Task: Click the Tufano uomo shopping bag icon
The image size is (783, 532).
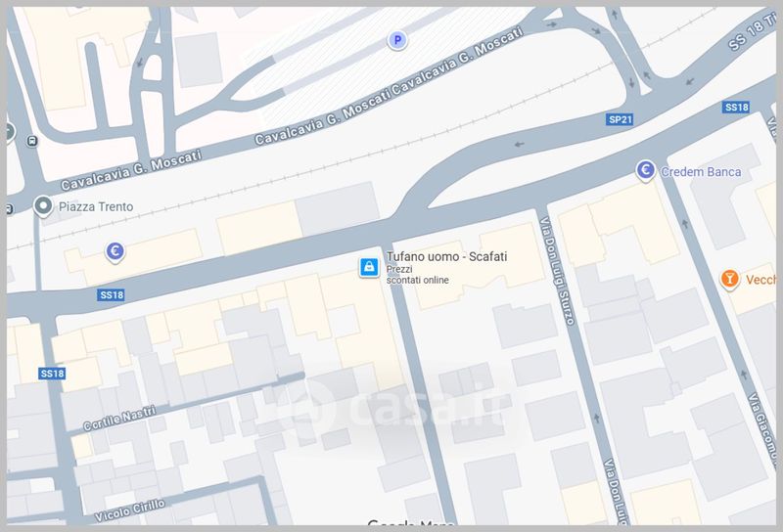Action: pos(368,266)
